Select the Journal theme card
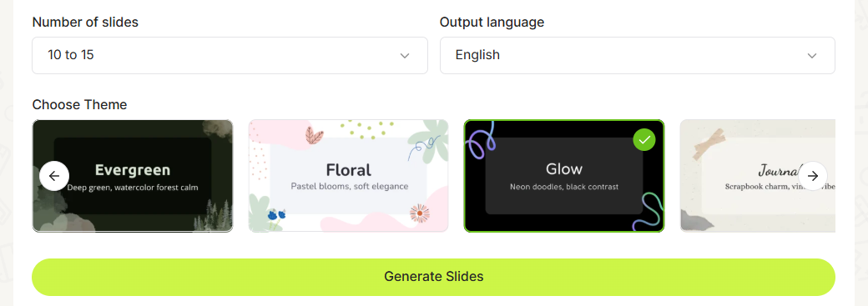This screenshot has height=306, width=868. [x=757, y=176]
